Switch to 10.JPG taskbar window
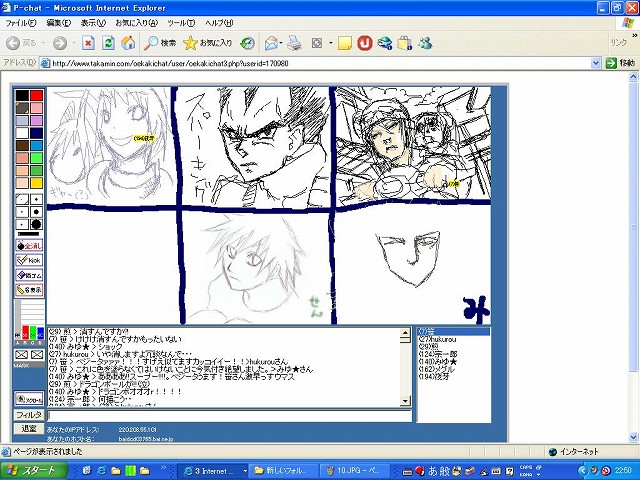 [x=355, y=471]
